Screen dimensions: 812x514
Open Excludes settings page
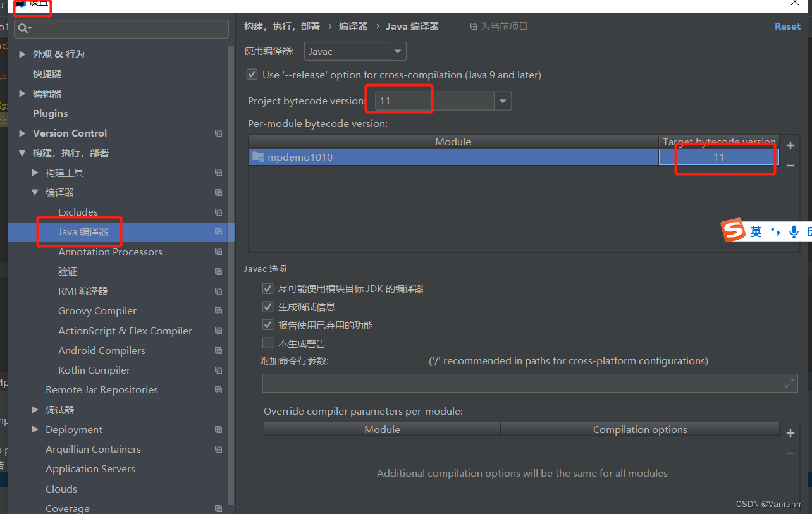coord(78,212)
